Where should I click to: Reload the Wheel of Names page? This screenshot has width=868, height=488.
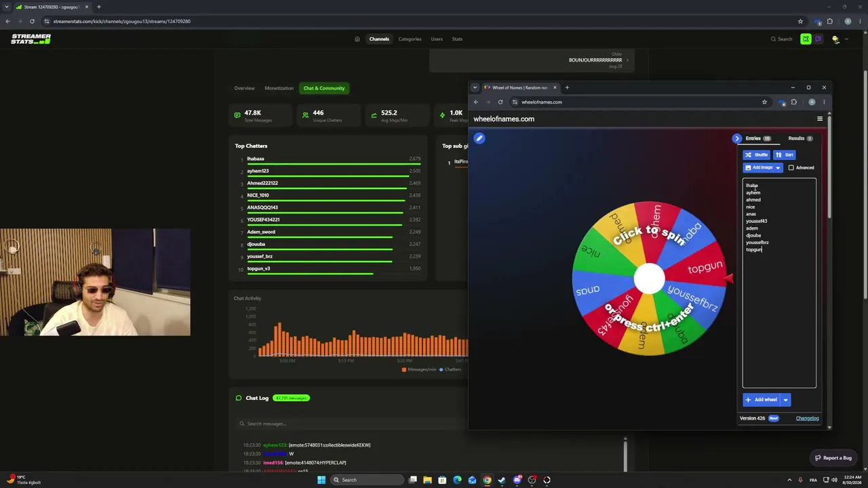[x=500, y=102]
